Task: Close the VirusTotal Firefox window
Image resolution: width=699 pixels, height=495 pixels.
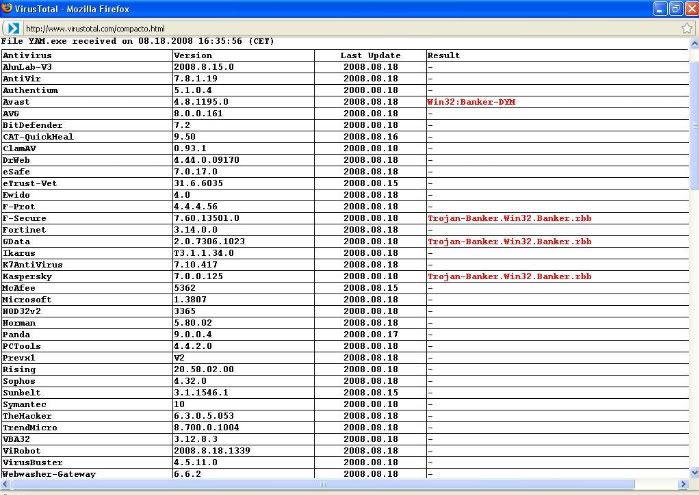Action: [692, 8]
